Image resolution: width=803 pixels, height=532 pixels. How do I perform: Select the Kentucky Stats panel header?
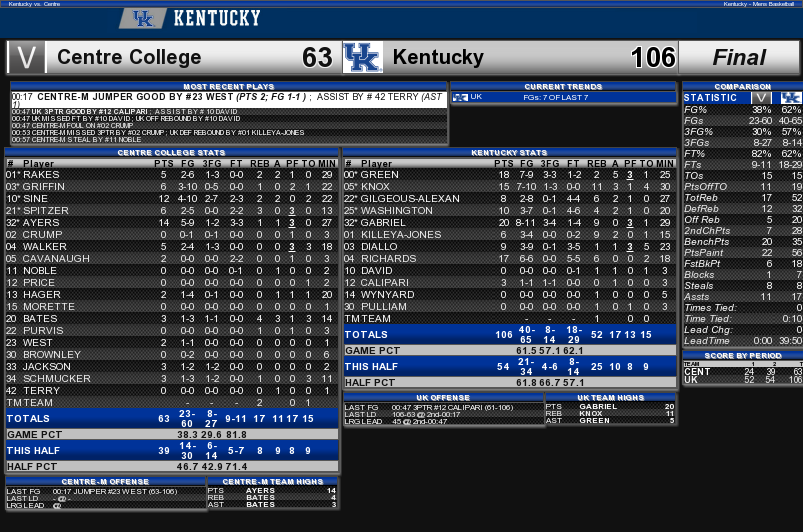[510, 153]
